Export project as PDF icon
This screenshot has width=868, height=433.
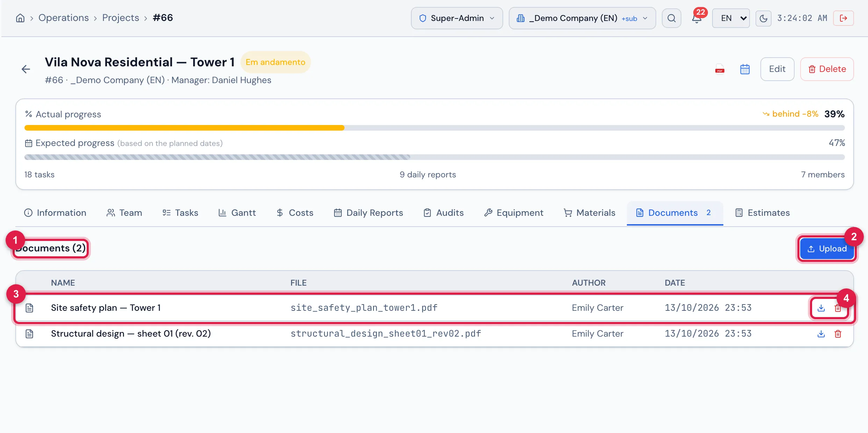coord(720,69)
